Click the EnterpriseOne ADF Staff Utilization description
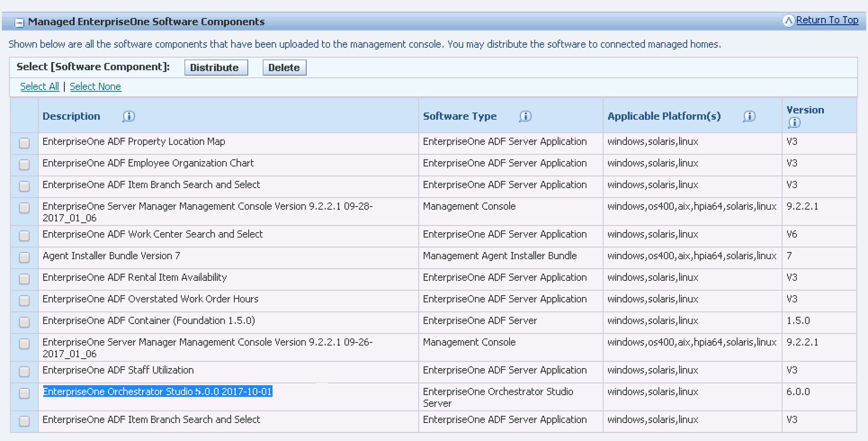This screenshot has height=441, width=868. 118,370
